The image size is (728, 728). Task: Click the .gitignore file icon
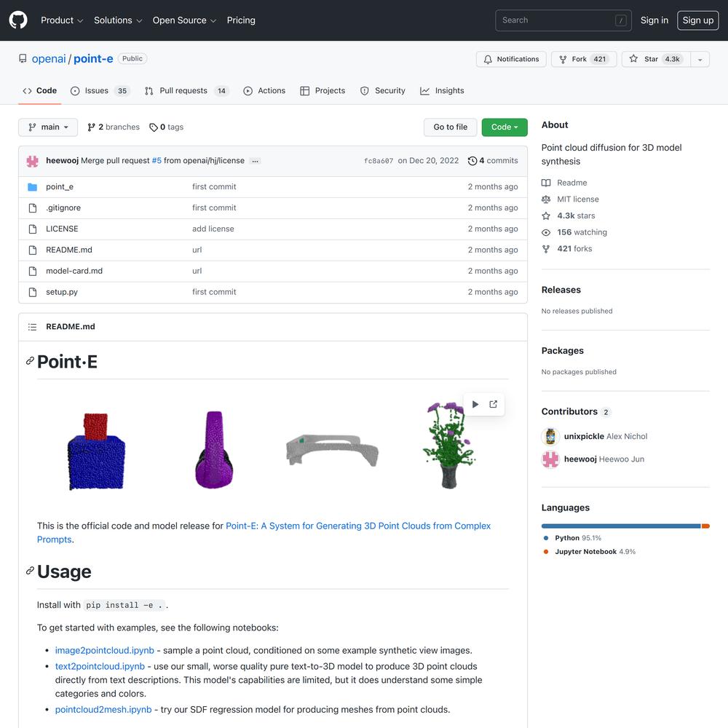pos(33,208)
